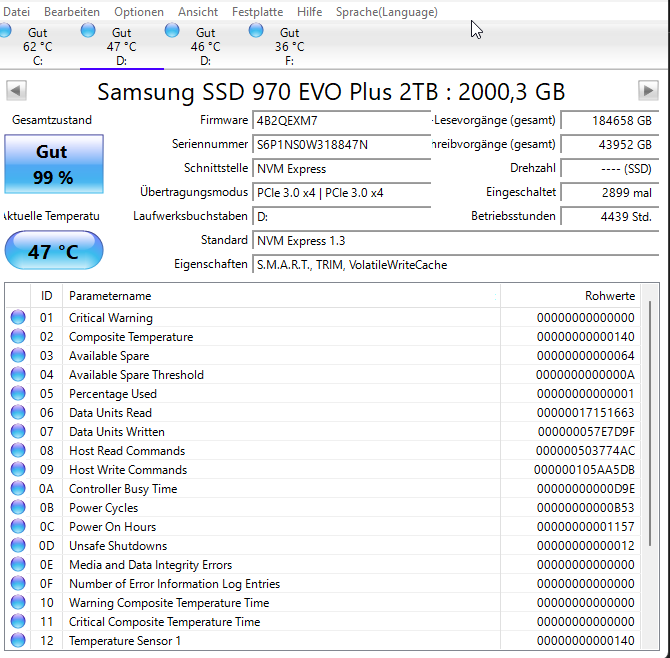Image resolution: width=670 pixels, height=658 pixels.
Task: Click status icon of Power On Hours row
Action: coord(18,526)
